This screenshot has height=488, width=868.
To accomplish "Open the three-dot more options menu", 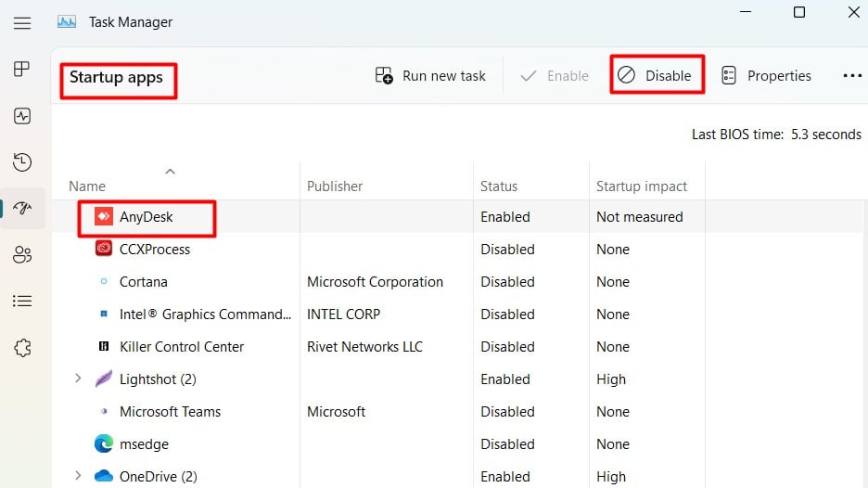I will [x=852, y=75].
